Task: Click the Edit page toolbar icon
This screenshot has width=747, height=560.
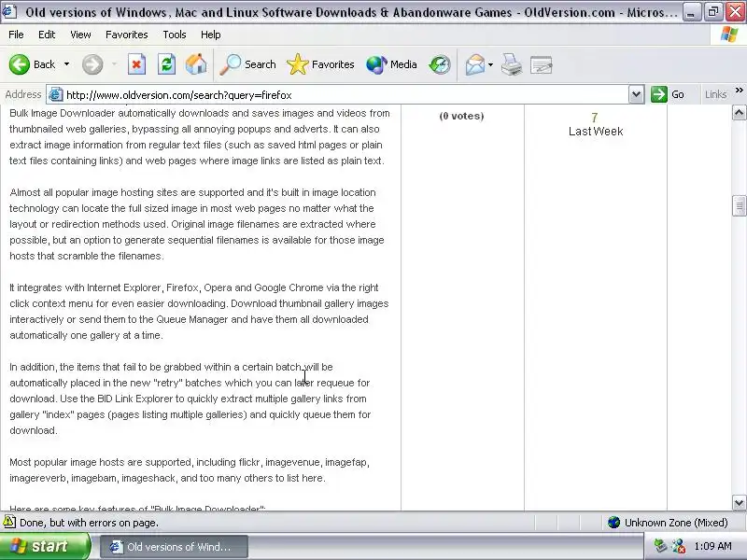Action: (542, 64)
